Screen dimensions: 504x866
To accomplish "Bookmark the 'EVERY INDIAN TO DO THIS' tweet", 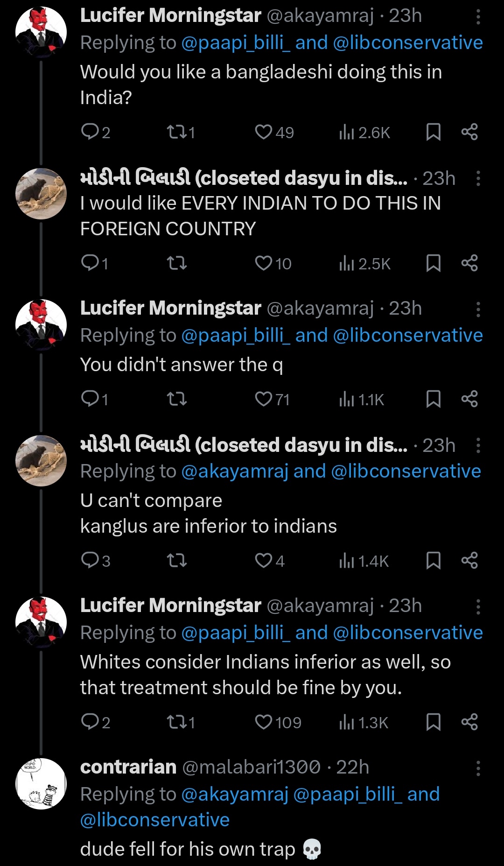I will [x=433, y=263].
